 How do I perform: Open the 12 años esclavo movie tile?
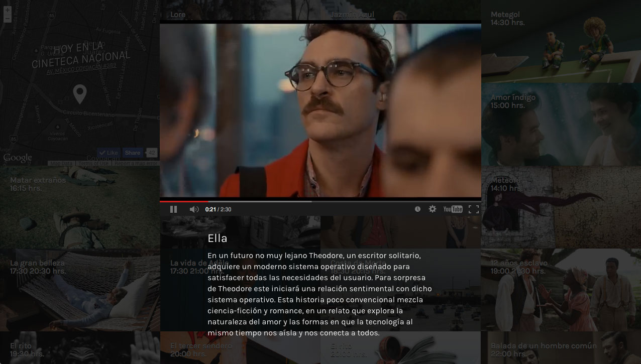point(561,291)
